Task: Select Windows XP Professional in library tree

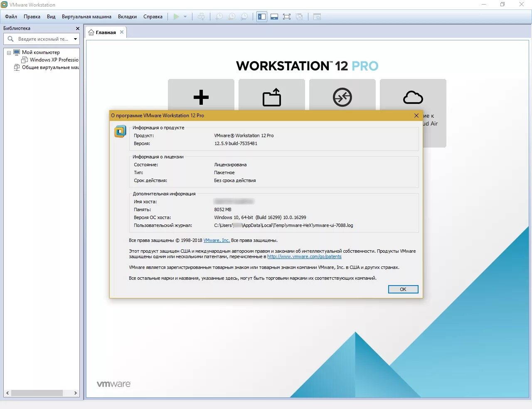Action: pyautogui.click(x=54, y=60)
